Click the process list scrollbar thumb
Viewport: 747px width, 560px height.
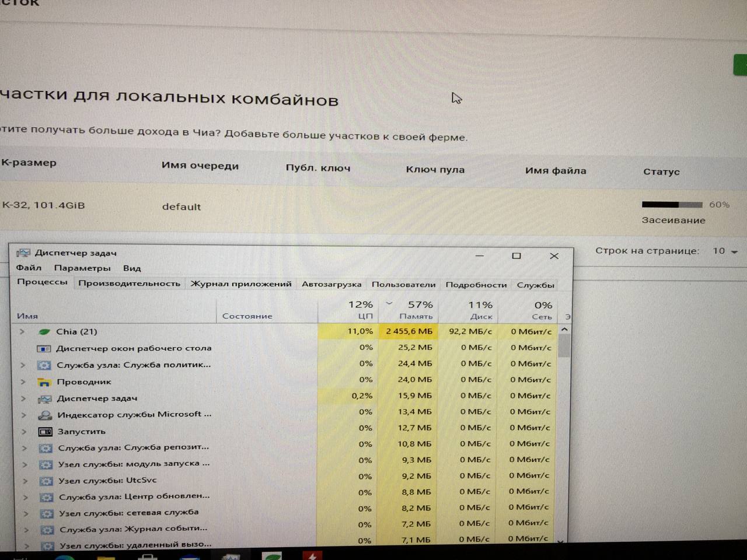coord(564,346)
